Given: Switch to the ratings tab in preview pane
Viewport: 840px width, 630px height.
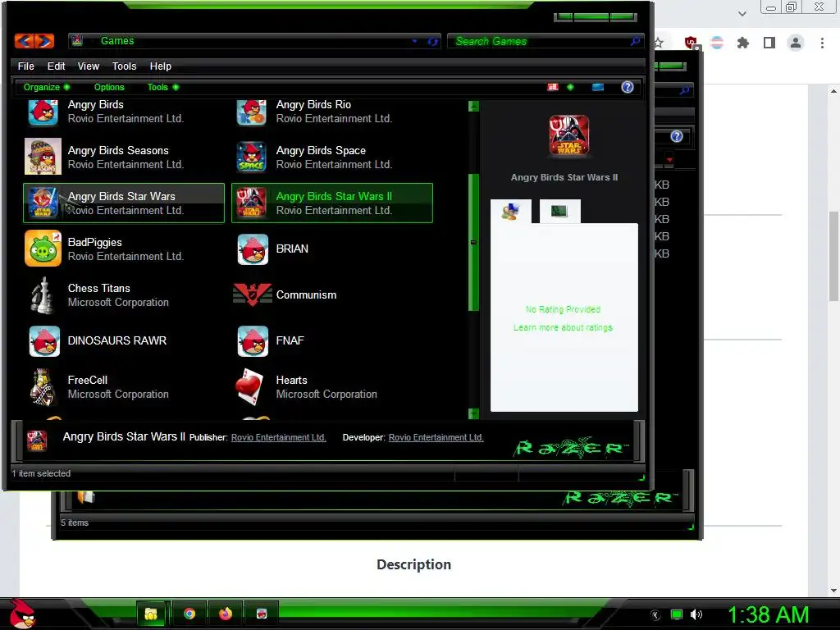Looking at the screenshot, I should click(x=511, y=211).
